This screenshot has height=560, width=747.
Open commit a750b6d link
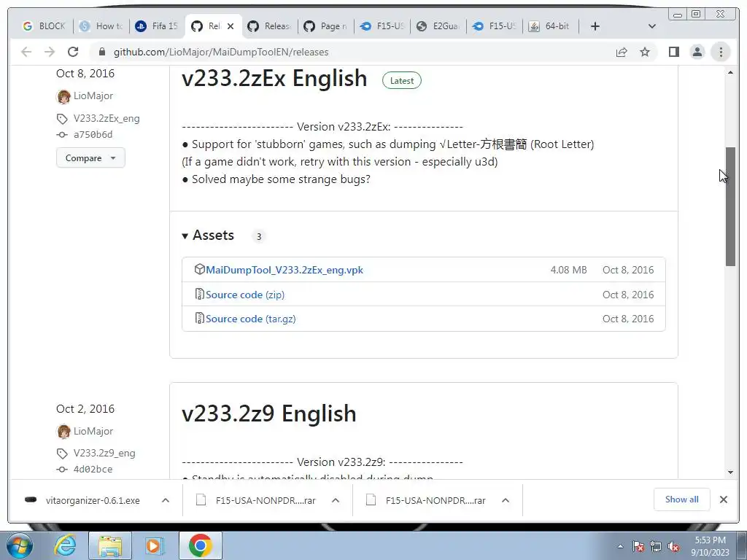93,135
